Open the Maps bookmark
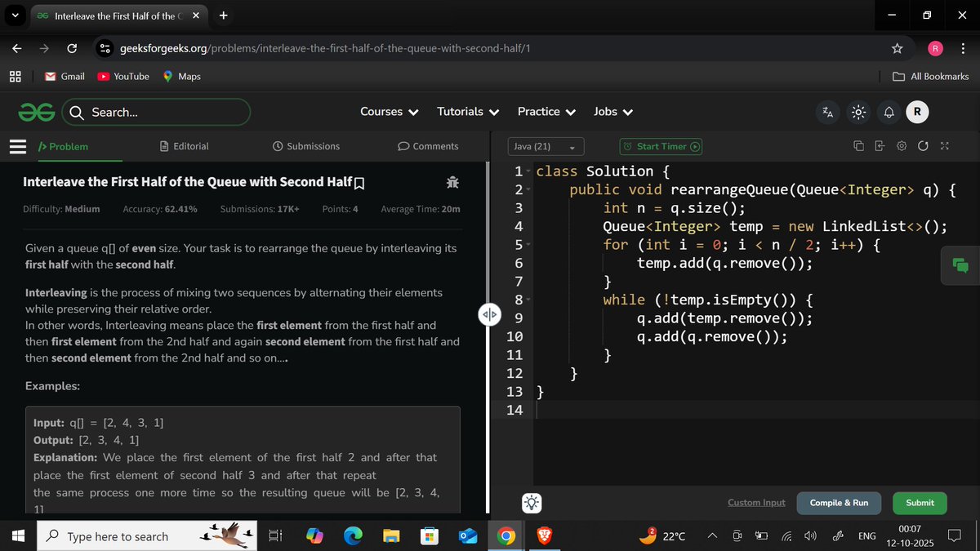Image resolution: width=980 pixels, height=551 pixels. tap(181, 76)
